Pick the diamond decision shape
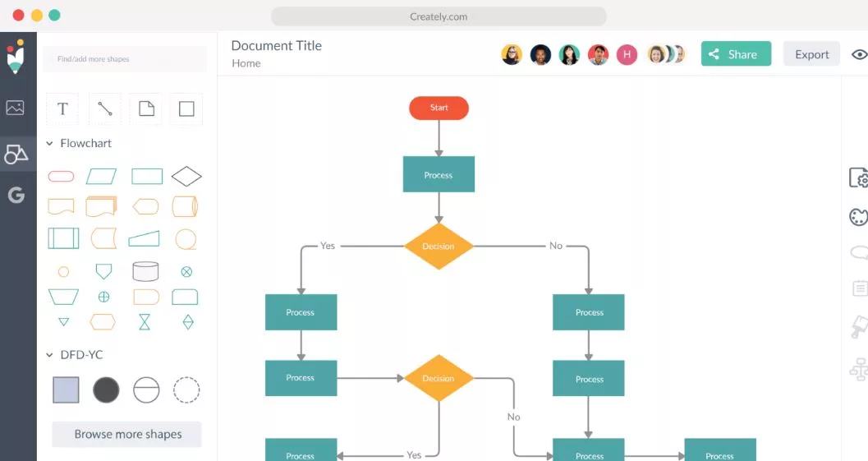868x461 pixels. click(x=186, y=176)
